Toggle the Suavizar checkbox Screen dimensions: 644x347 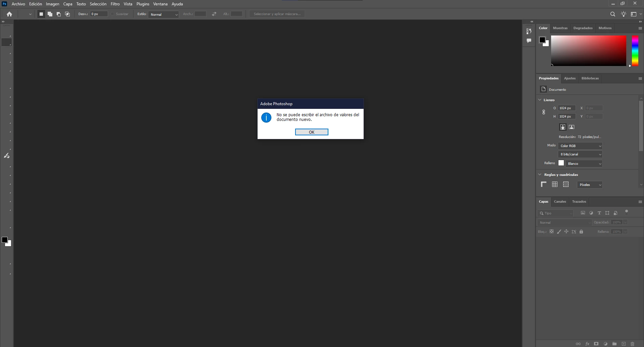pos(113,14)
